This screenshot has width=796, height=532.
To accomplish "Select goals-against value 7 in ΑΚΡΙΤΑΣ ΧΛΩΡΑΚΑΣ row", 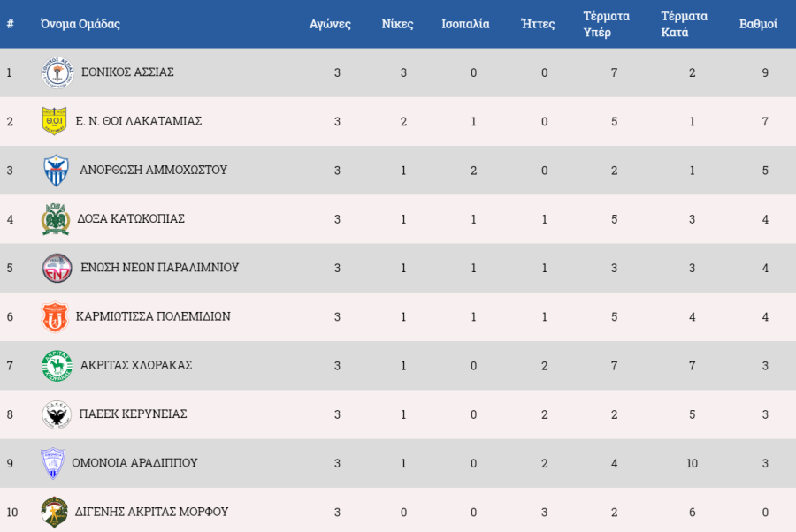I will click(692, 366).
